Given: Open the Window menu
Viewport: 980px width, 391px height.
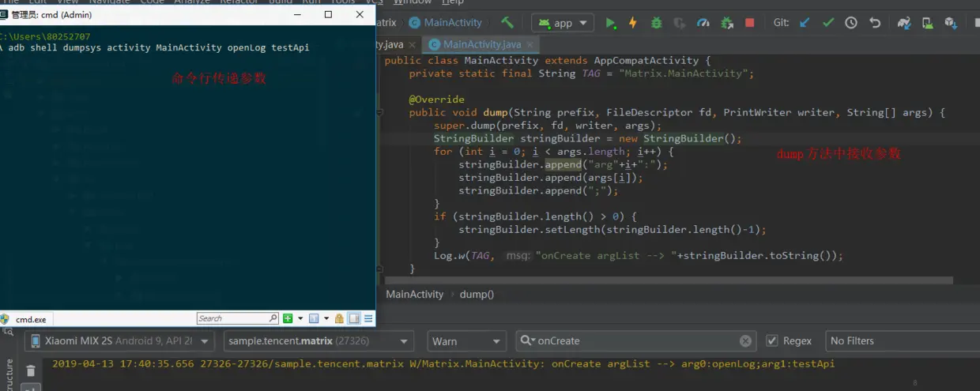Looking at the screenshot, I should point(413,2).
